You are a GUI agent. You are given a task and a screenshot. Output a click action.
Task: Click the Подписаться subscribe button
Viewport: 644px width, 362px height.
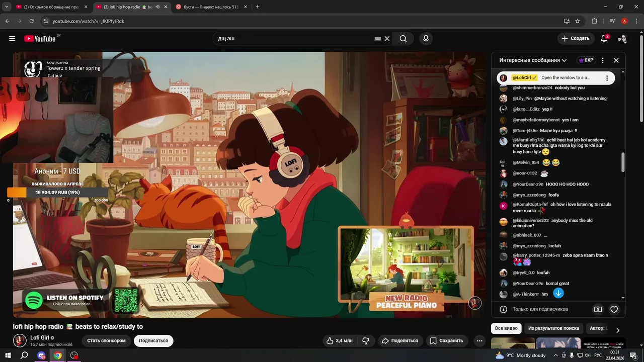[x=153, y=341]
